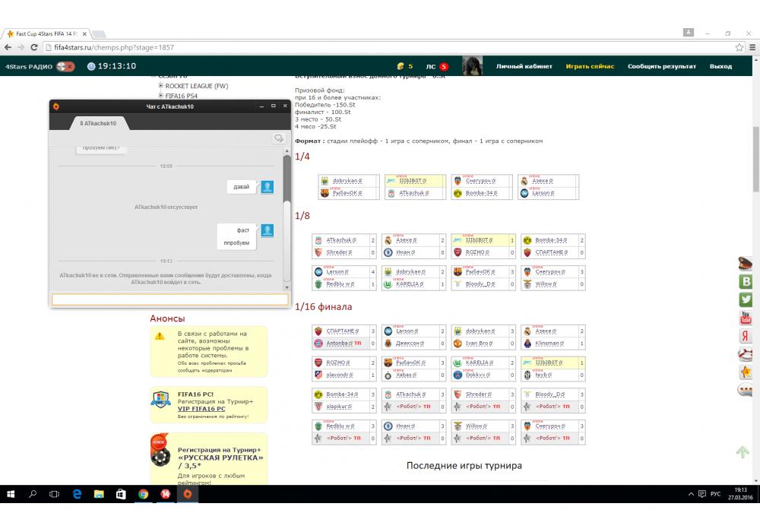The image size is (760, 532).
Task: Open Microsoft Edge from the taskbar
Action: (77, 494)
